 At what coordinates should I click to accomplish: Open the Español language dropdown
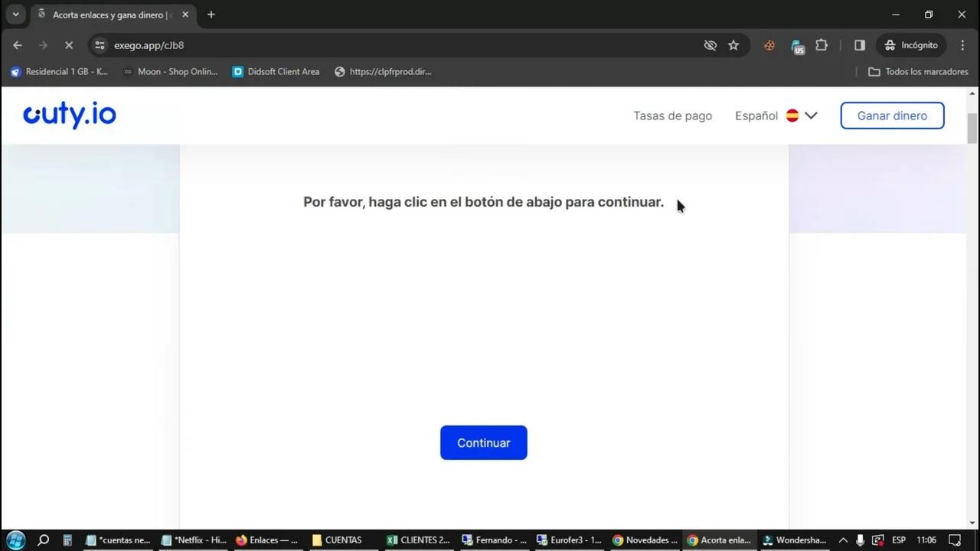pyautogui.click(x=776, y=116)
